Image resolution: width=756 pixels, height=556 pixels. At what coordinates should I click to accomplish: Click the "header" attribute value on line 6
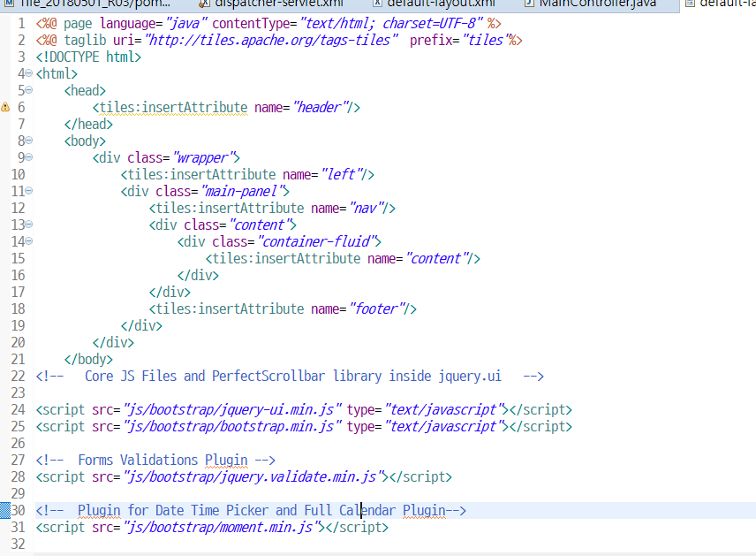[x=320, y=107]
